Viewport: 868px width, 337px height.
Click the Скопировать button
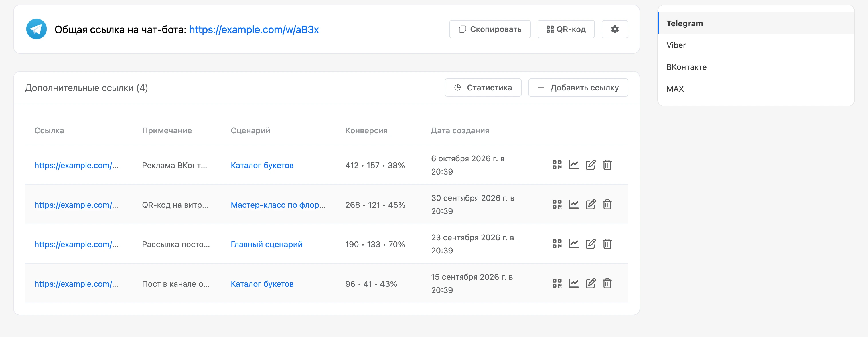(490, 29)
